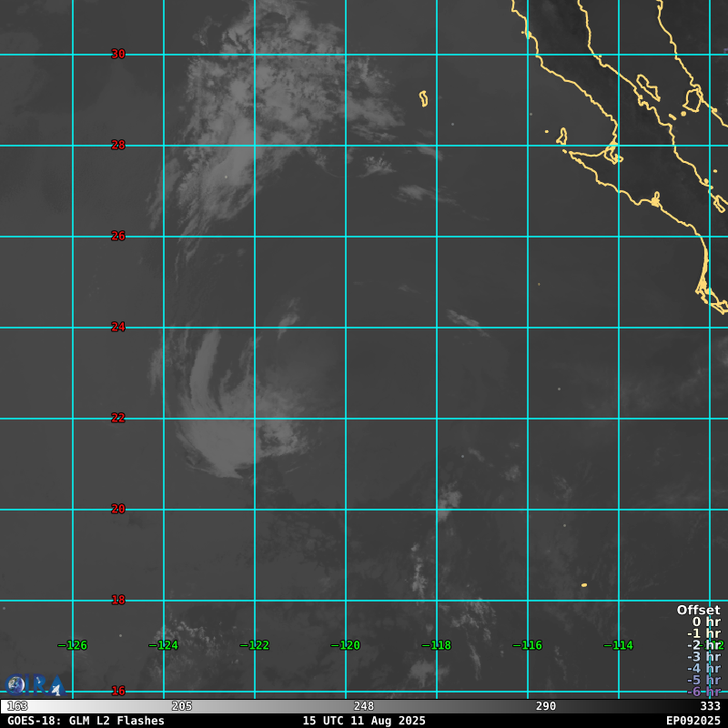Screen dimensions: 728x728
Task: Click the "-6 hr" offset legend entry
Action: pyautogui.click(x=703, y=693)
